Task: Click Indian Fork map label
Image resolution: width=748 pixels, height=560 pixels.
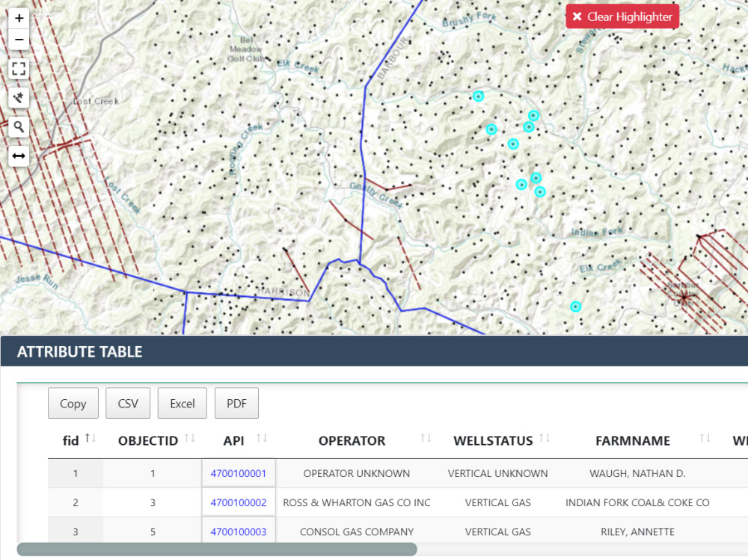Action: click(x=597, y=232)
